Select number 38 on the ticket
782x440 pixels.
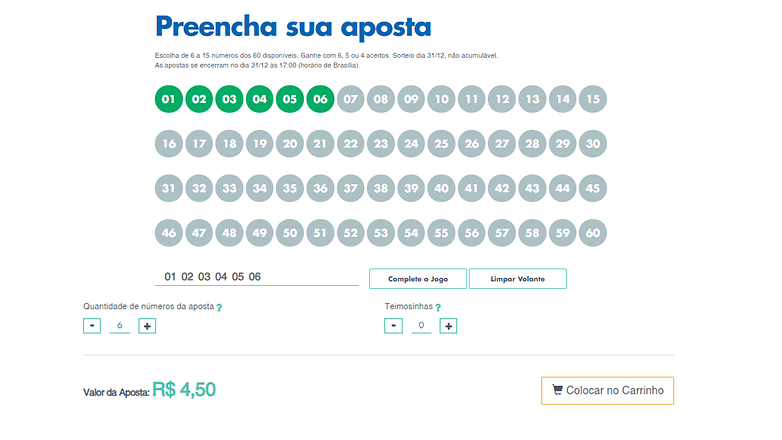[381, 188]
